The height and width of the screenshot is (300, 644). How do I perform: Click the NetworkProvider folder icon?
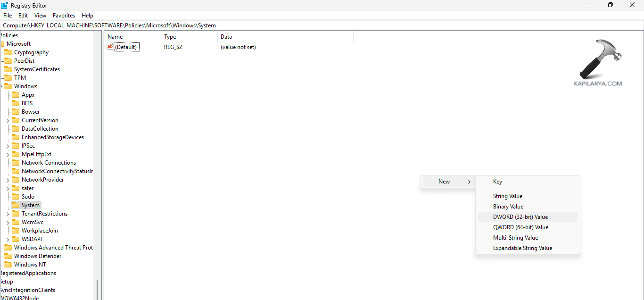click(x=16, y=180)
